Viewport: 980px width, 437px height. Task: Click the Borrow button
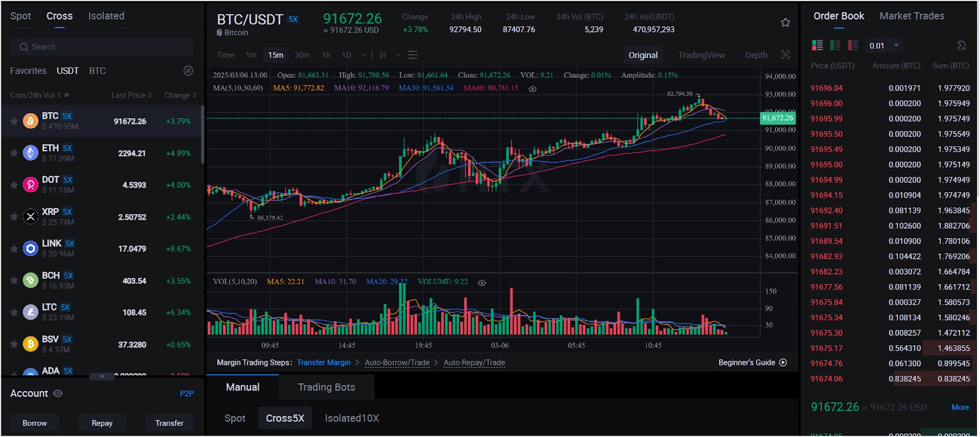[34, 423]
